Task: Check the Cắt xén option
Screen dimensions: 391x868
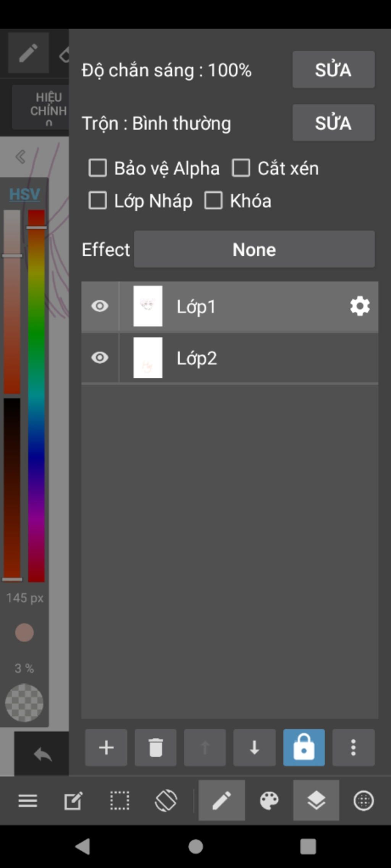Action: coord(241,168)
